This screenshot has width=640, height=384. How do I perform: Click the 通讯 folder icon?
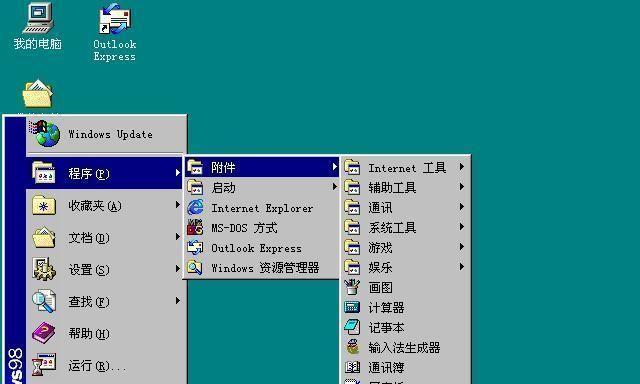[352, 207]
